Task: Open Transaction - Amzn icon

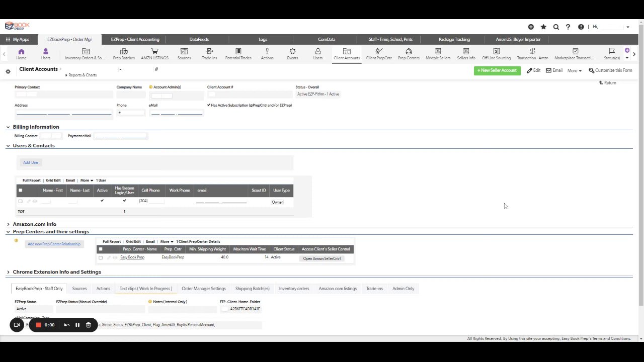Action: (x=532, y=54)
